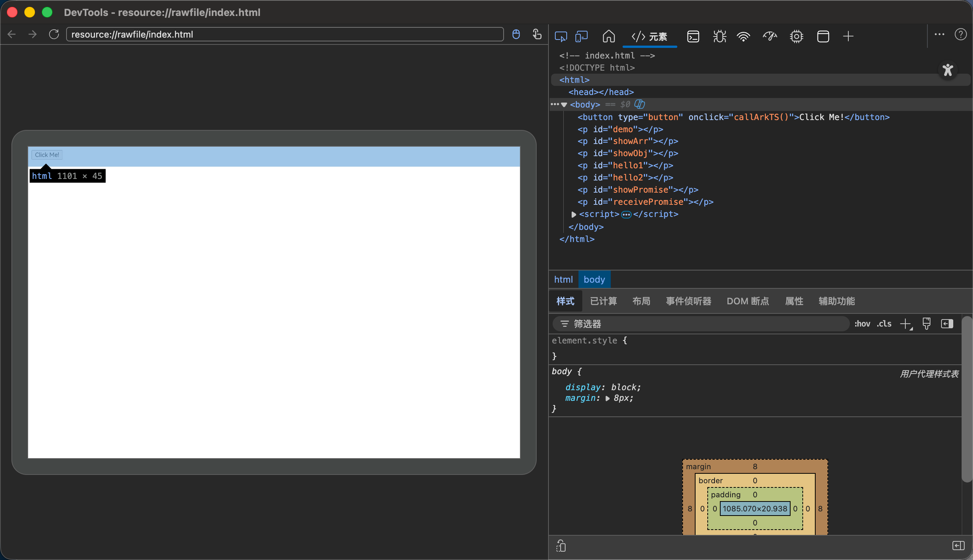Toggle the :hov element state panel
The height and width of the screenshot is (560, 973).
pos(862,324)
